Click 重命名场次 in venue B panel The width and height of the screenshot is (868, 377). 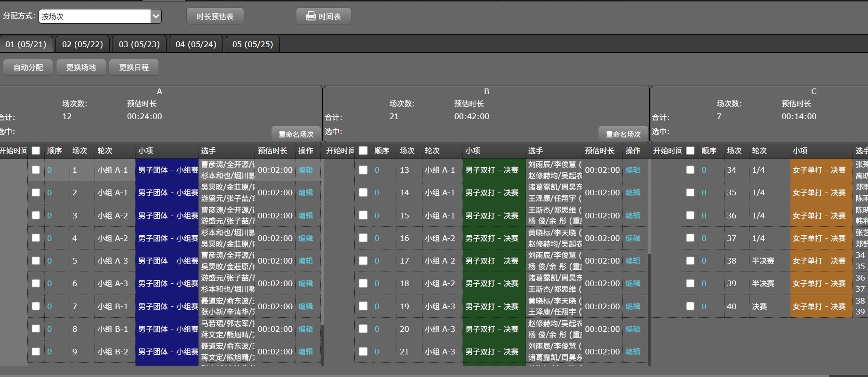[x=623, y=134]
